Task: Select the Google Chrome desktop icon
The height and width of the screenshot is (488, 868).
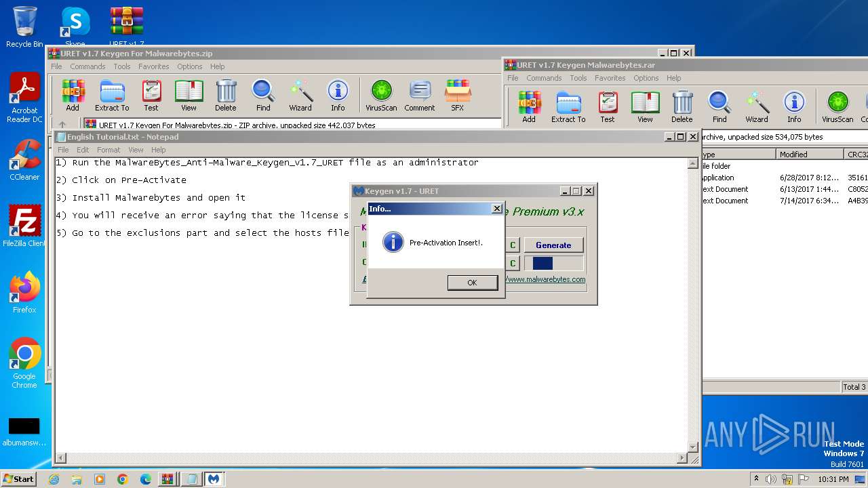Action: 24,363
